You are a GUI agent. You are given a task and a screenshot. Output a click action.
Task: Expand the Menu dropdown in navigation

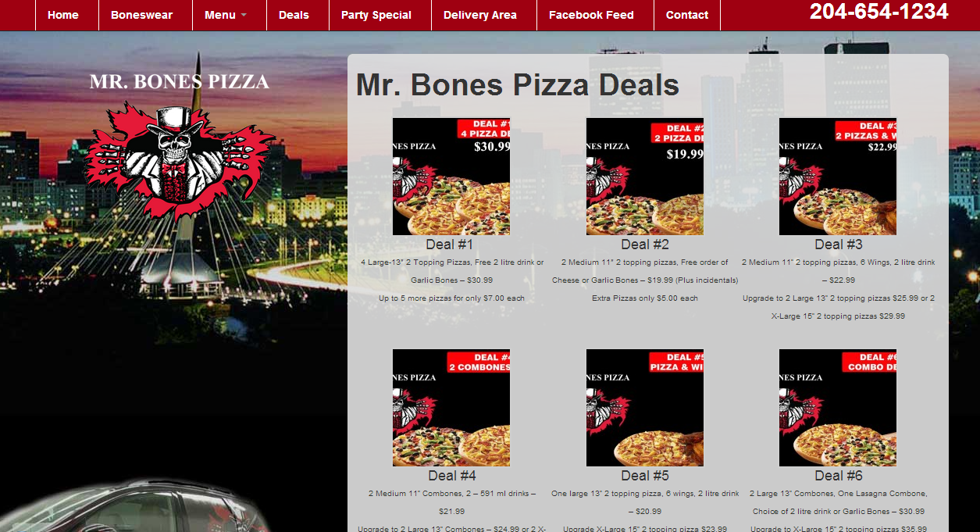tap(226, 15)
